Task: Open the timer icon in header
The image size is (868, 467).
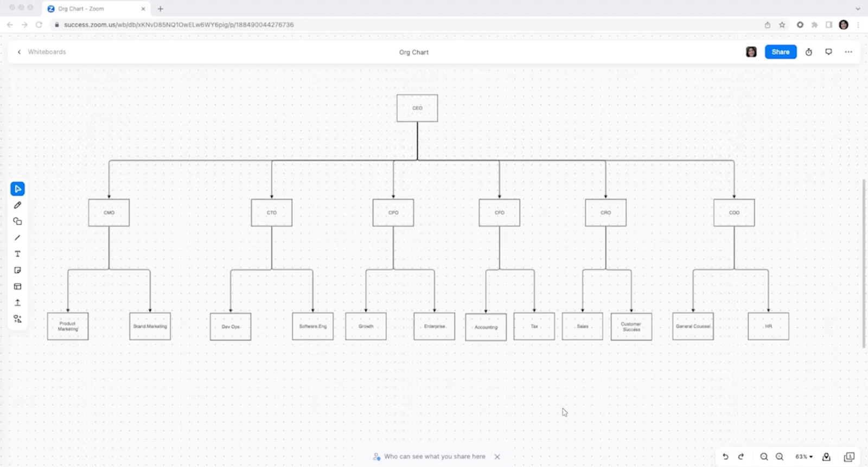Action: [x=808, y=52]
